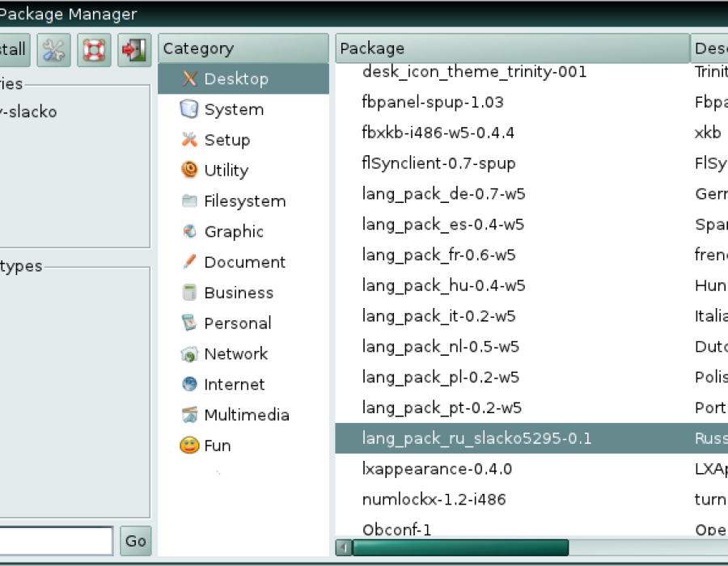This screenshot has width=728, height=566.
Task: Click the Category column header
Action: click(243, 49)
